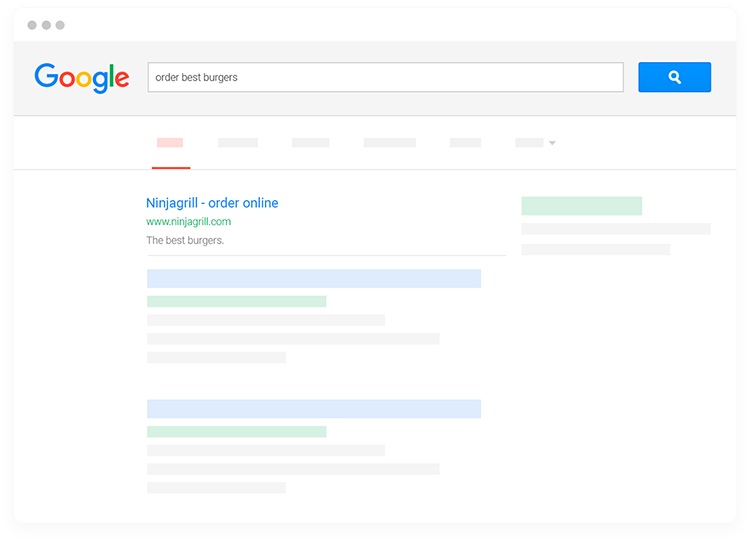
Task: Open the 'Ninjagrill - order online' result
Action: (212, 203)
